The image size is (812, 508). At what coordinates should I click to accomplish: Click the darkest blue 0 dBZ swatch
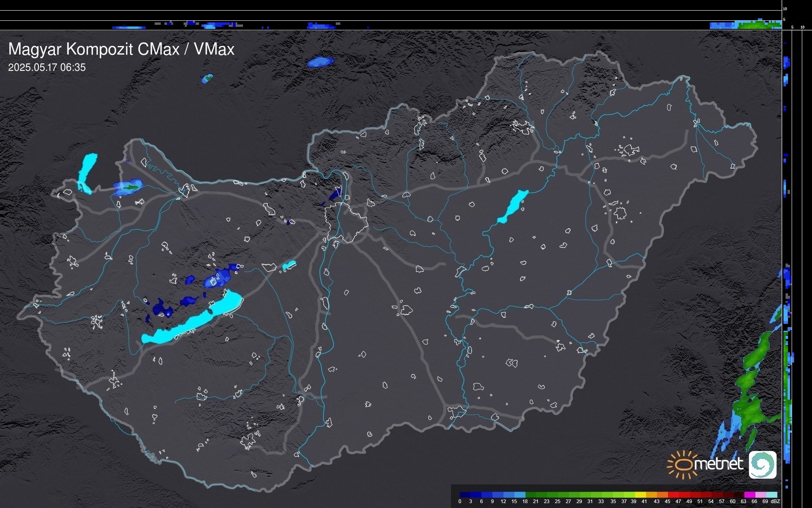pos(465,495)
